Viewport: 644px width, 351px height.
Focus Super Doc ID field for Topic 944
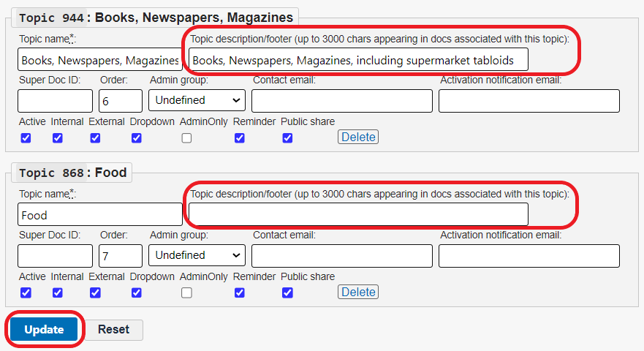(55, 101)
